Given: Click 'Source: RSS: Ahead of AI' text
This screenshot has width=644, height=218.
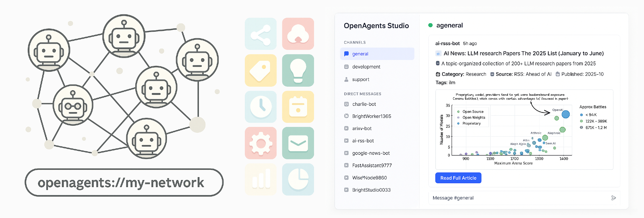Looking at the screenshot, I should coord(524,74).
